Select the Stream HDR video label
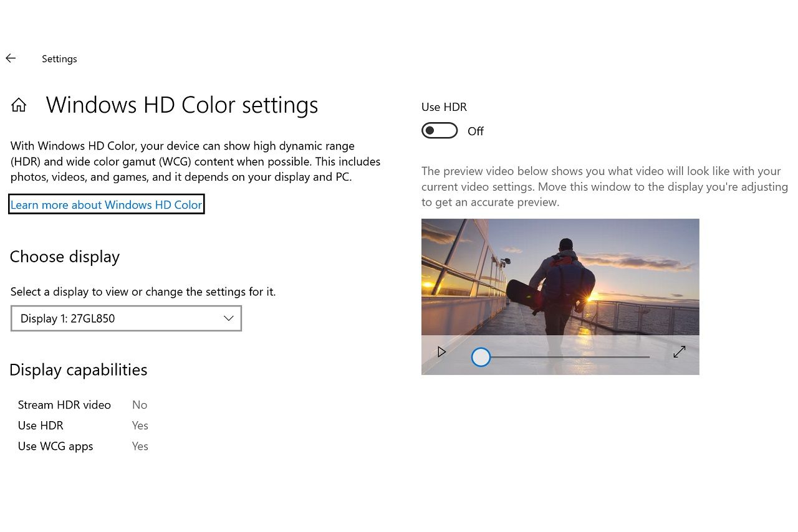The width and height of the screenshot is (798, 532). 64,405
